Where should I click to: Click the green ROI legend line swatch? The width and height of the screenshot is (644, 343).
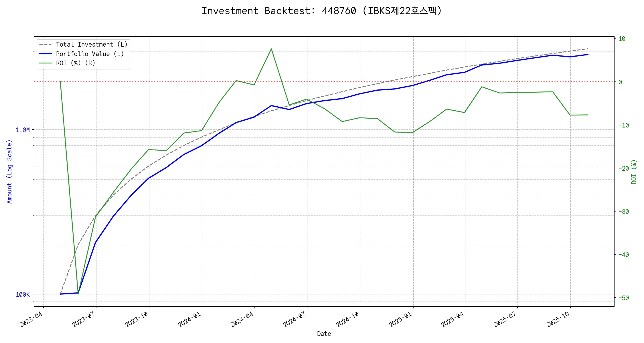(45, 63)
